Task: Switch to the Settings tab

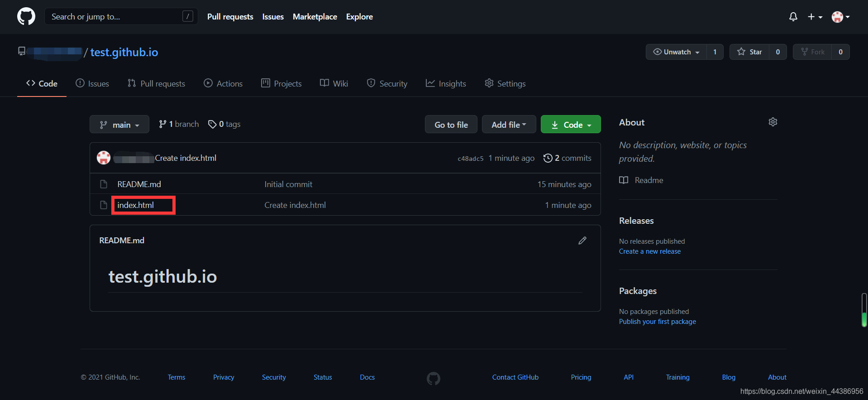Action: (505, 83)
